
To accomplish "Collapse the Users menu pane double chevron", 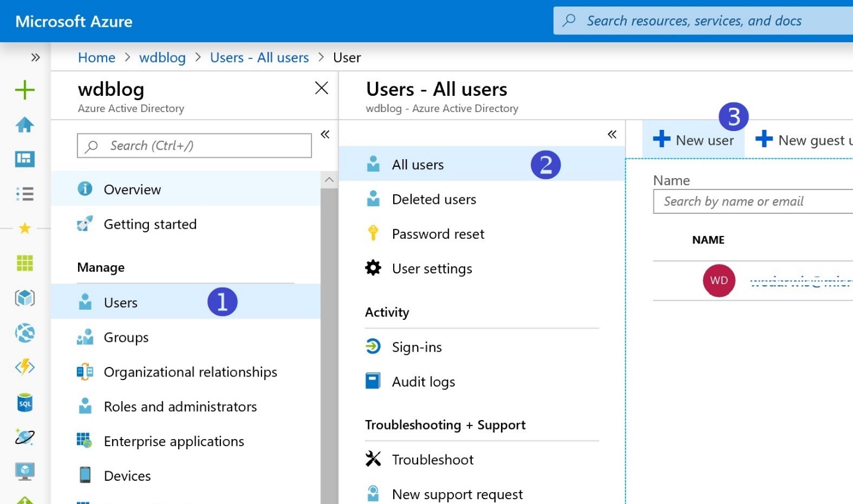I will (612, 134).
